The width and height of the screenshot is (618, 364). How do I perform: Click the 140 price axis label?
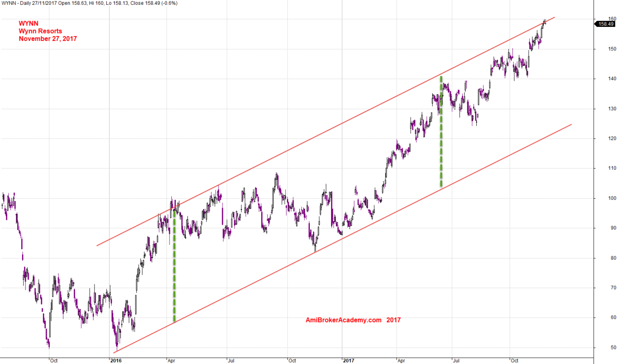(612, 79)
